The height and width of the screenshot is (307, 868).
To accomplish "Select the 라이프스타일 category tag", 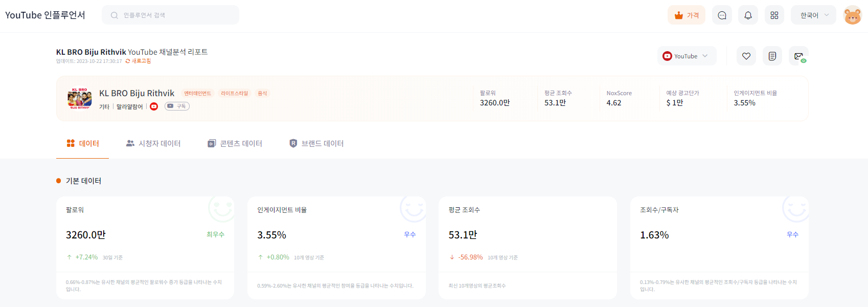I will point(234,93).
